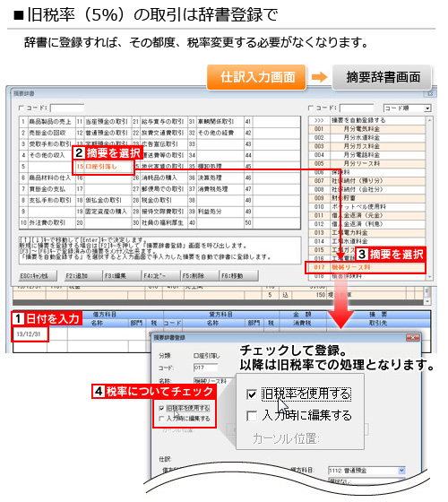Open the 1112 普通預金 account dropdown
The image size is (448, 502).
[x=367, y=471]
